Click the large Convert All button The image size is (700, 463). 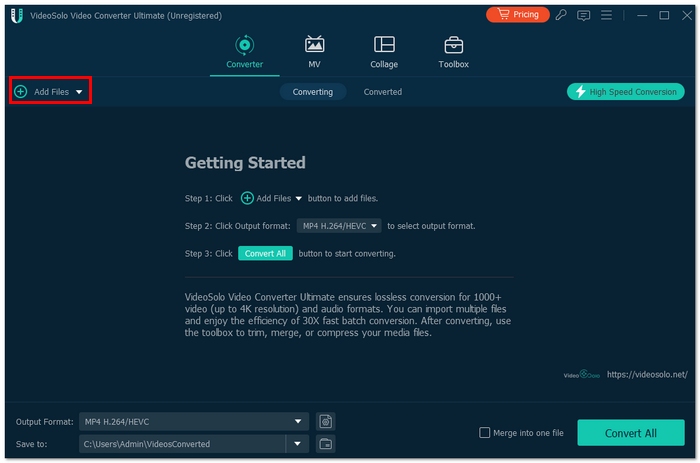pos(630,433)
